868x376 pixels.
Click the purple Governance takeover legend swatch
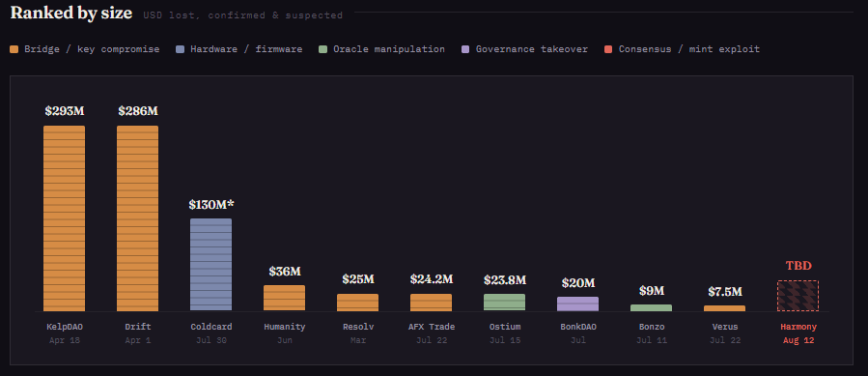[x=465, y=49]
